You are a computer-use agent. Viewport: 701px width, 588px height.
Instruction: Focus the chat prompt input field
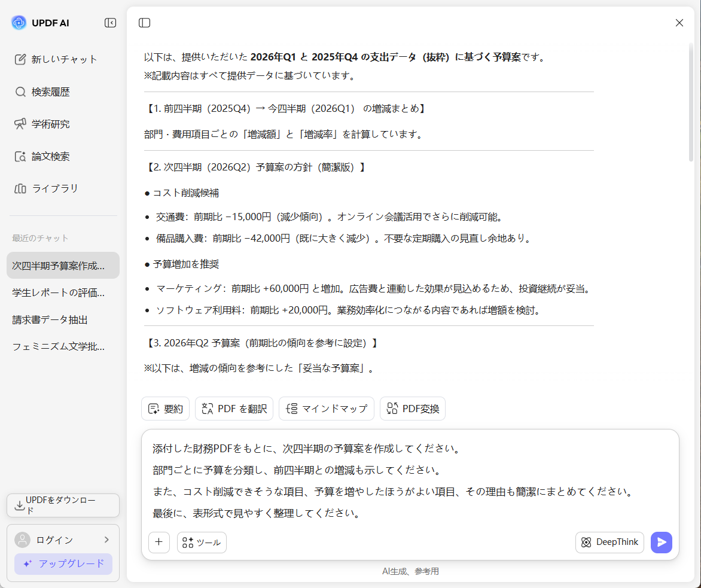(x=410, y=480)
